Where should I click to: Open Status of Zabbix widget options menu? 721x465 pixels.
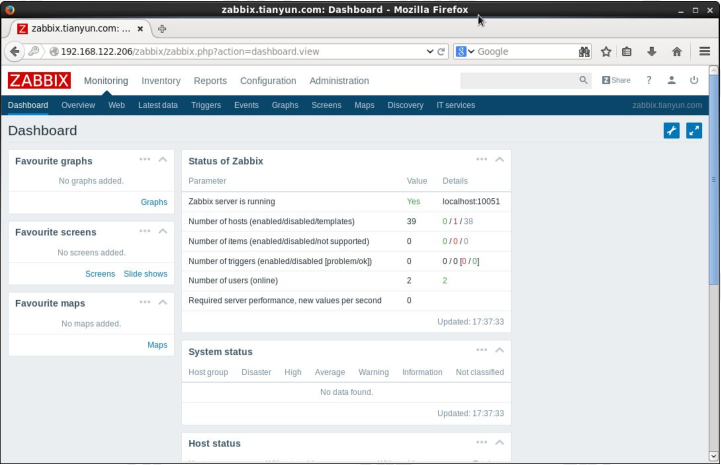pyautogui.click(x=481, y=159)
